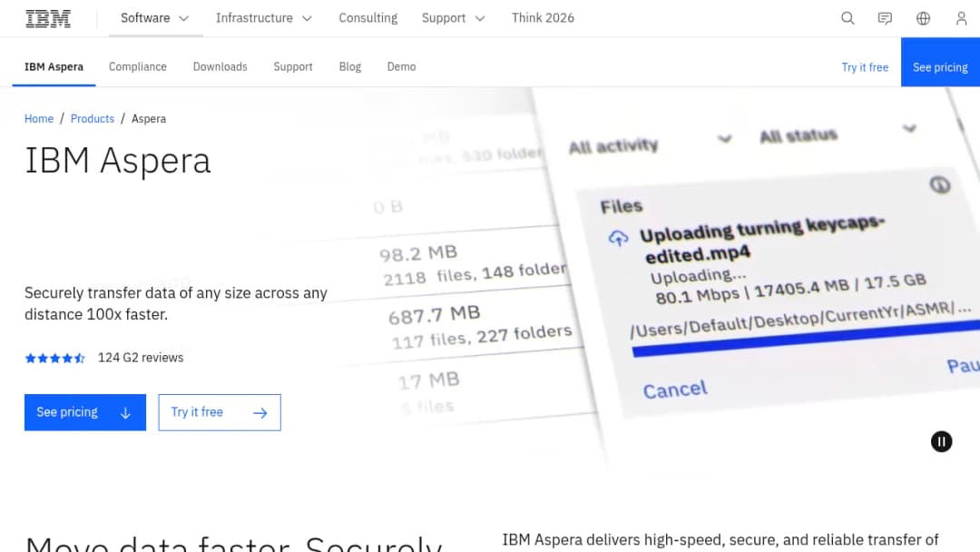The image size is (980, 552).
Task: Switch to the Downloads tab
Action: 220,67
